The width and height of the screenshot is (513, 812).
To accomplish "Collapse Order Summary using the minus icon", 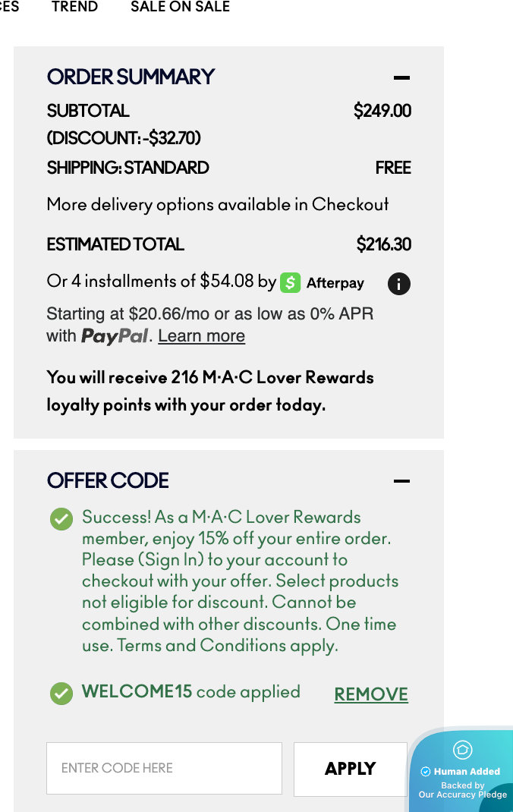I will [x=401, y=77].
